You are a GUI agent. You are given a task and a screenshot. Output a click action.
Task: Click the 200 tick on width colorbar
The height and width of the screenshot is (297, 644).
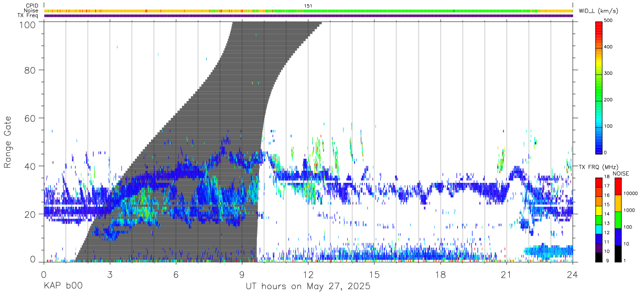pyautogui.click(x=609, y=100)
